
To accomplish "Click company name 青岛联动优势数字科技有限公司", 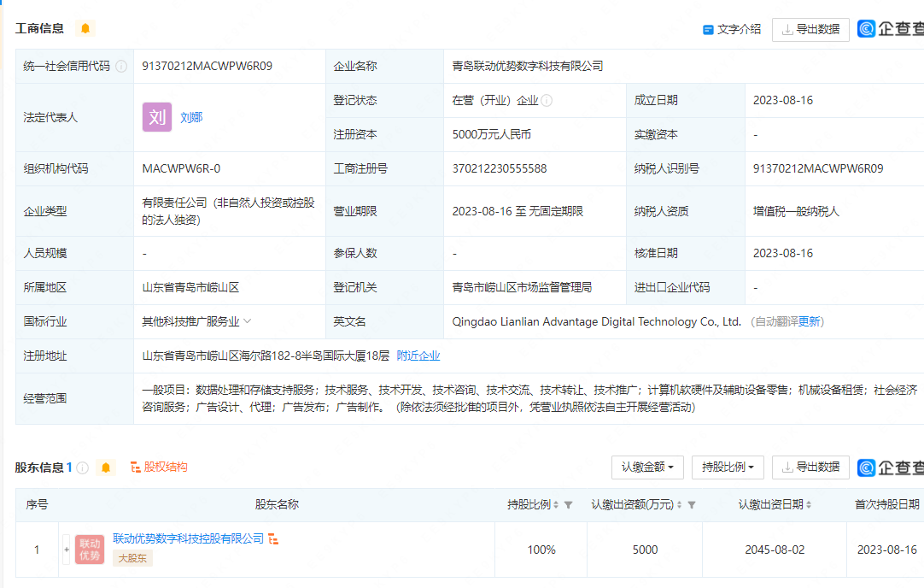I will click(528, 66).
